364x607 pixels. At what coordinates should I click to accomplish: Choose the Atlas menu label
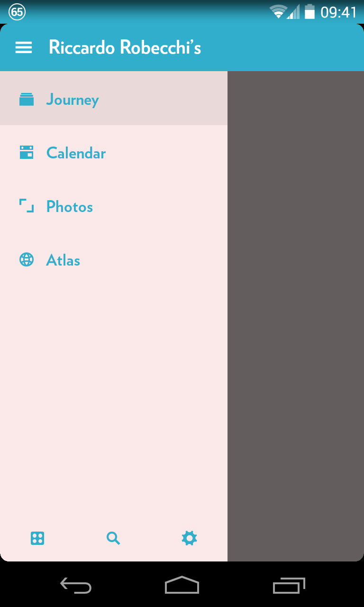63,260
